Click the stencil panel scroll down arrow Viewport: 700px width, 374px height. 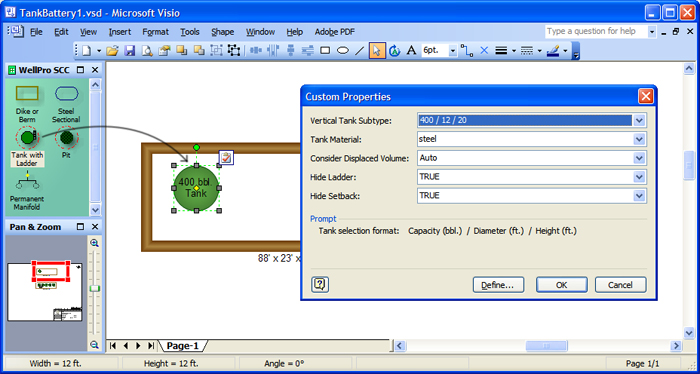[95, 210]
